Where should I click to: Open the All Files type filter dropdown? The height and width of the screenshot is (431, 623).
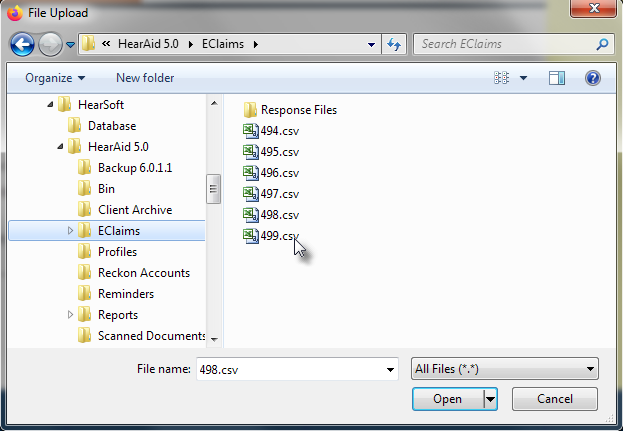[505, 369]
